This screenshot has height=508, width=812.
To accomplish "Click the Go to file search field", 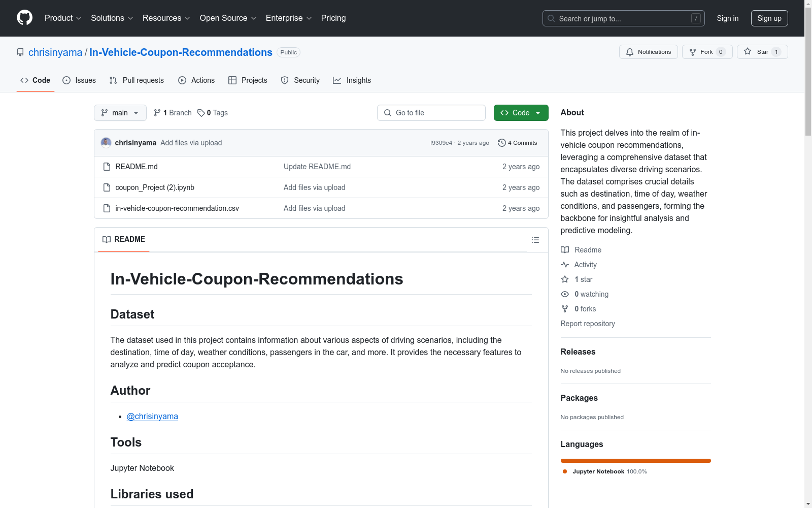I will [x=431, y=113].
